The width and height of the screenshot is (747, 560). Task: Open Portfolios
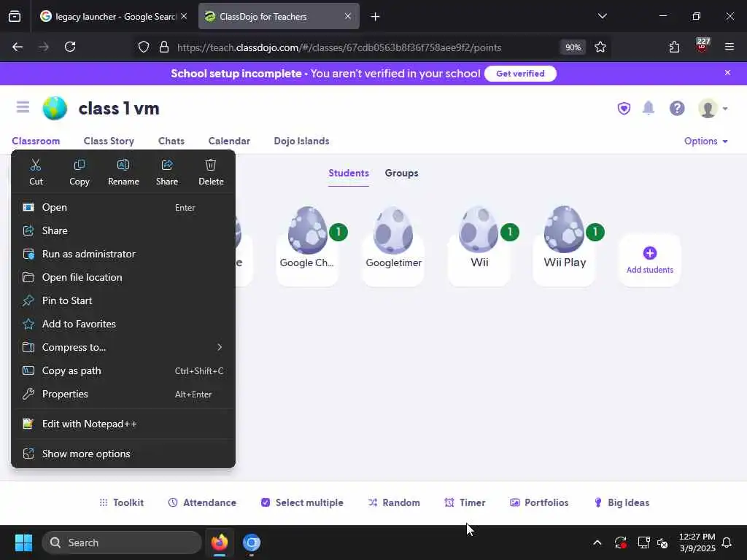539,502
